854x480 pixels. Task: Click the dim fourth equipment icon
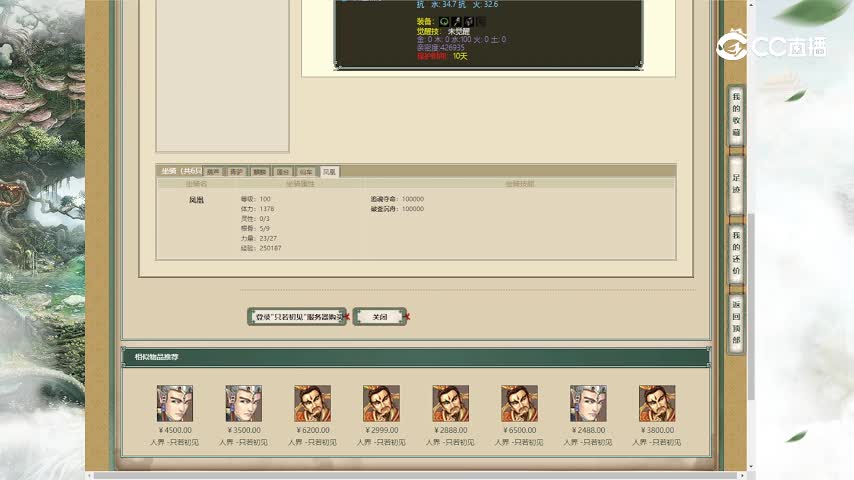481,21
